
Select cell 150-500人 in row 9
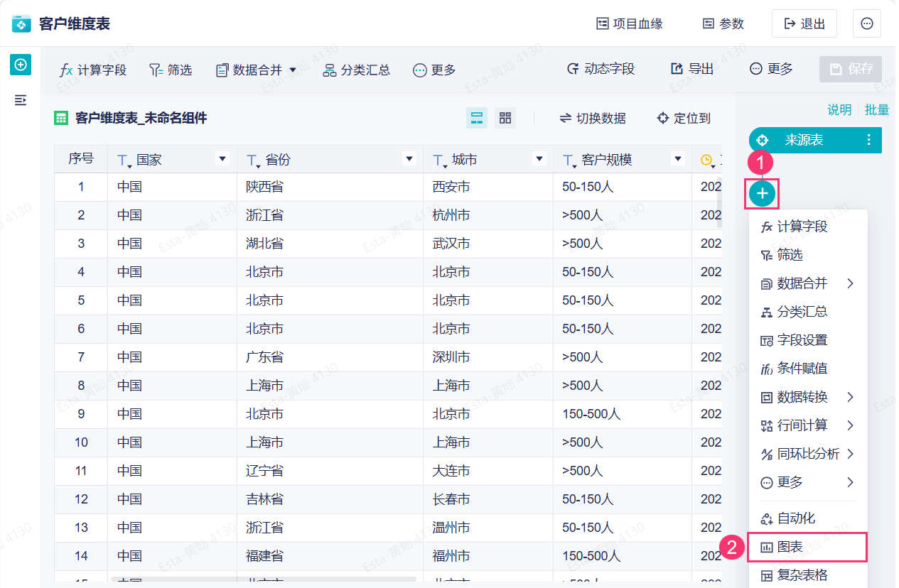tap(622, 414)
